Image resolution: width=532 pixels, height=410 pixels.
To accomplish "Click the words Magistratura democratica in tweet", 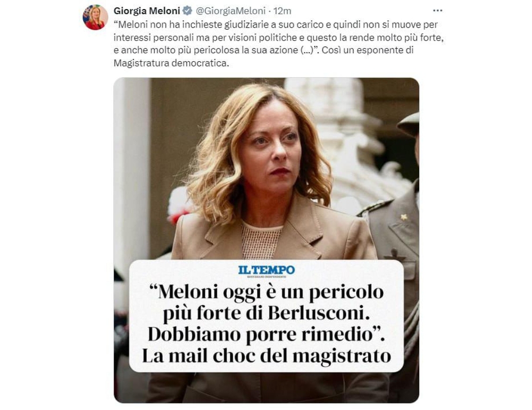I will 170,63.
